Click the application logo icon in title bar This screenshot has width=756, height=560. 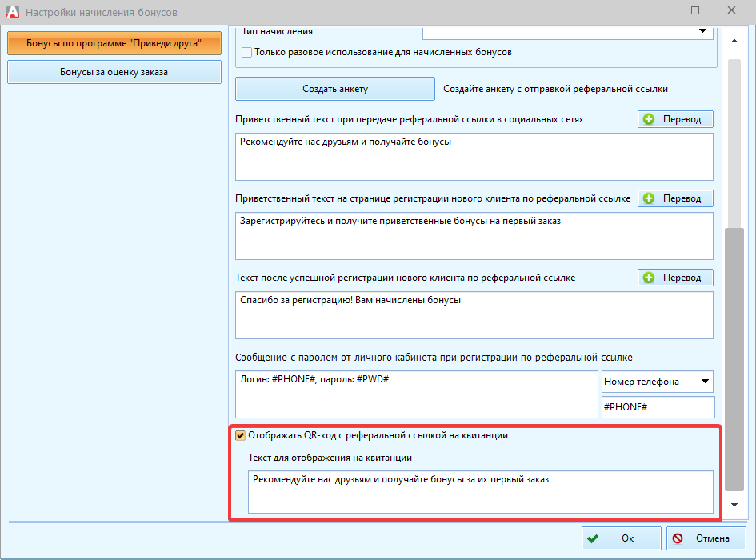coord(13,11)
